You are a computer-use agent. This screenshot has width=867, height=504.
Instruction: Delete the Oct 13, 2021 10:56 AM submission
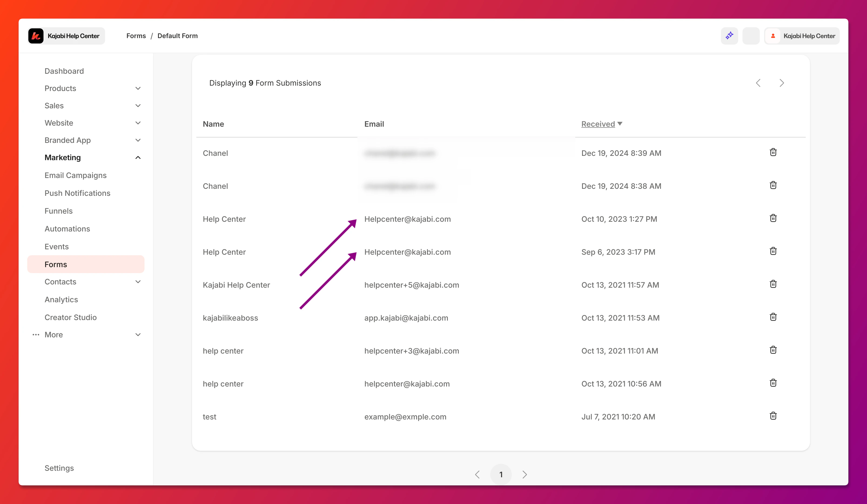[x=773, y=383]
